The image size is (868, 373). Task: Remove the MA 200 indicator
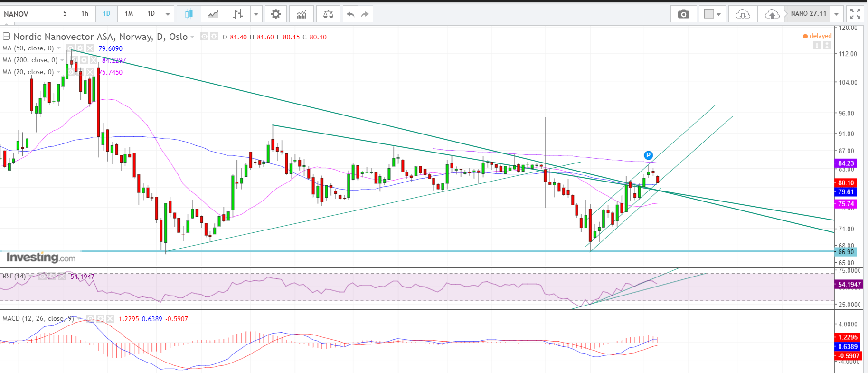coord(93,60)
